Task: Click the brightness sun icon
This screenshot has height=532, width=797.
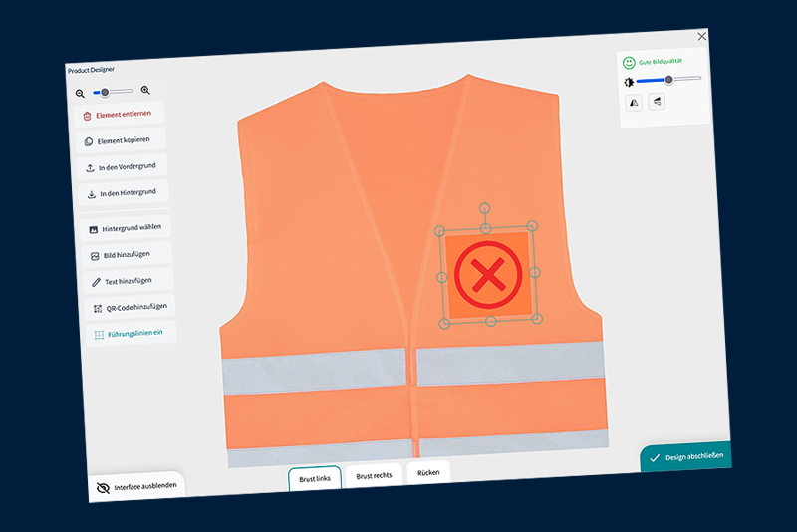Action: tap(629, 80)
